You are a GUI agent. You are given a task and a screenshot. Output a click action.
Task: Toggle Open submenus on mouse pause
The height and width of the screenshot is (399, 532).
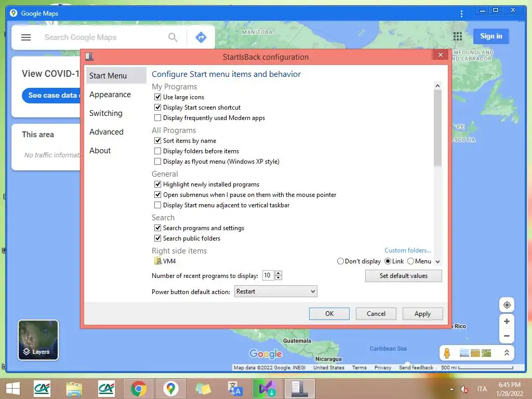157,195
